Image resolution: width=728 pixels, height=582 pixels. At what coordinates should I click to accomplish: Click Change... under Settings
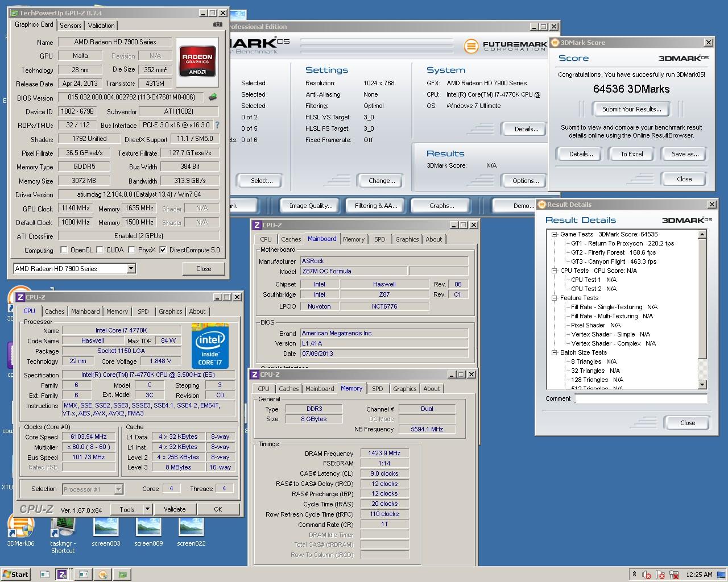(x=381, y=181)
